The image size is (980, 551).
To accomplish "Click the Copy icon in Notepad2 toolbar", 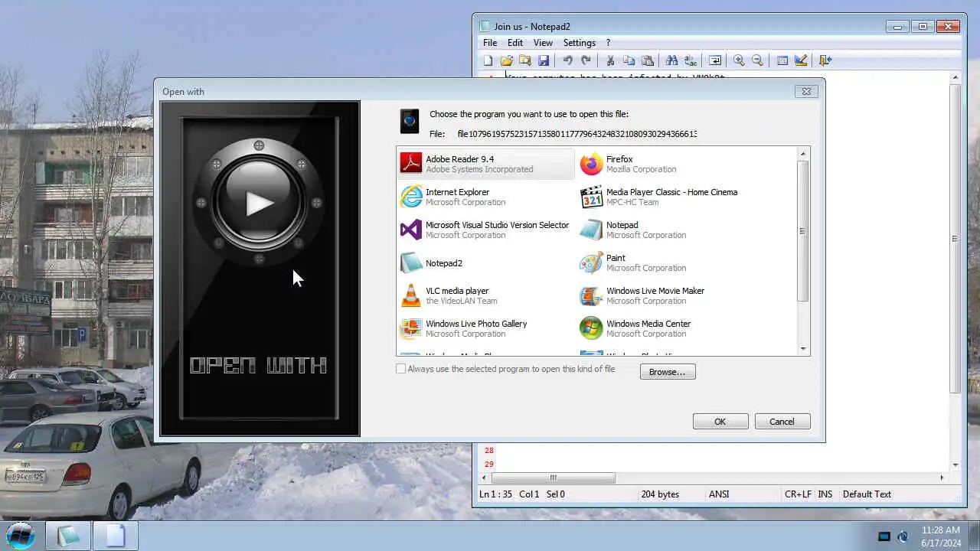I will 629,60.
